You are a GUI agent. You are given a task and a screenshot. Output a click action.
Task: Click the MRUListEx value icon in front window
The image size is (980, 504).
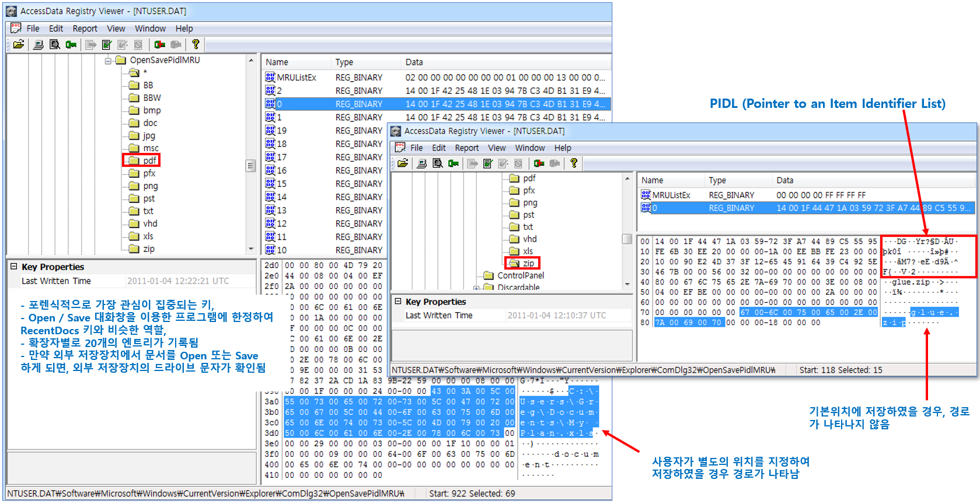point(646,195)
